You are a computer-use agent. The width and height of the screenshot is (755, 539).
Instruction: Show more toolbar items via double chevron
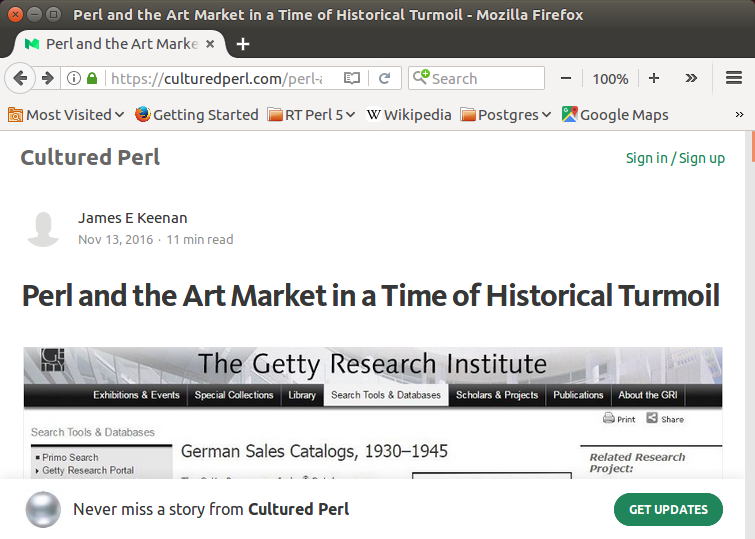pyautogui.click(x=691, y=78)
